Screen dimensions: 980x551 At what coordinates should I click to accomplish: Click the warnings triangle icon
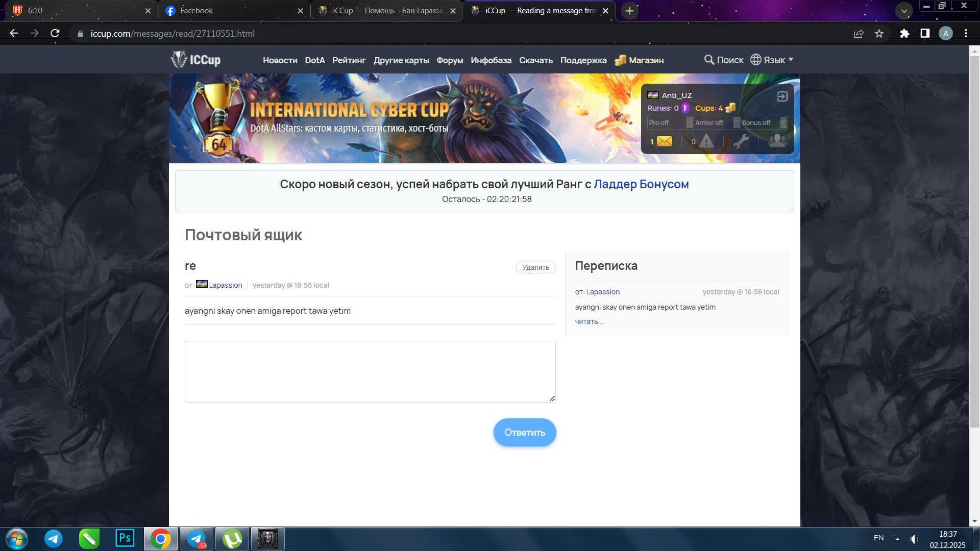(x=706, y=141)
